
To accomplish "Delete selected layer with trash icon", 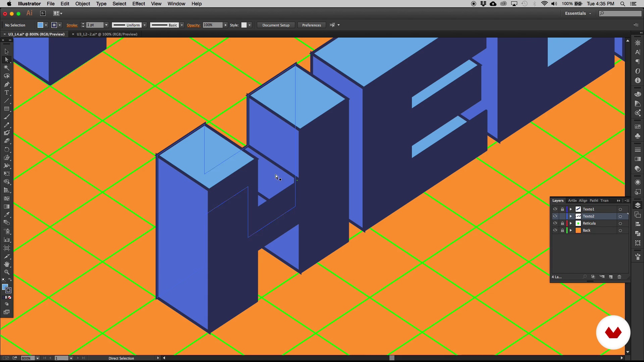I will click(620, 277).
